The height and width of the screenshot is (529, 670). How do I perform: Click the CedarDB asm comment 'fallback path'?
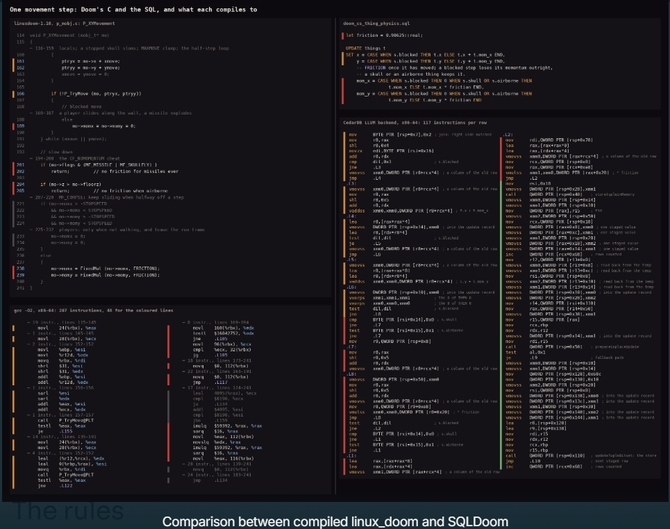click(x=609, y=358)
